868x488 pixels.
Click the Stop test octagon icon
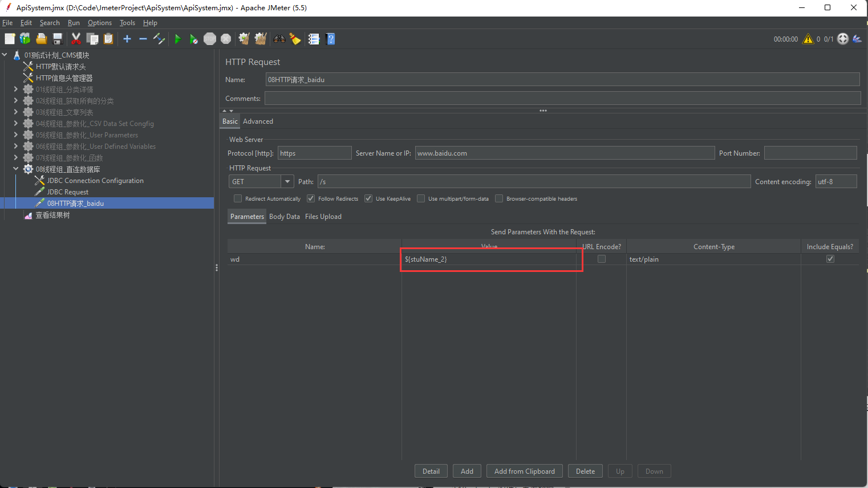[210, 39]
